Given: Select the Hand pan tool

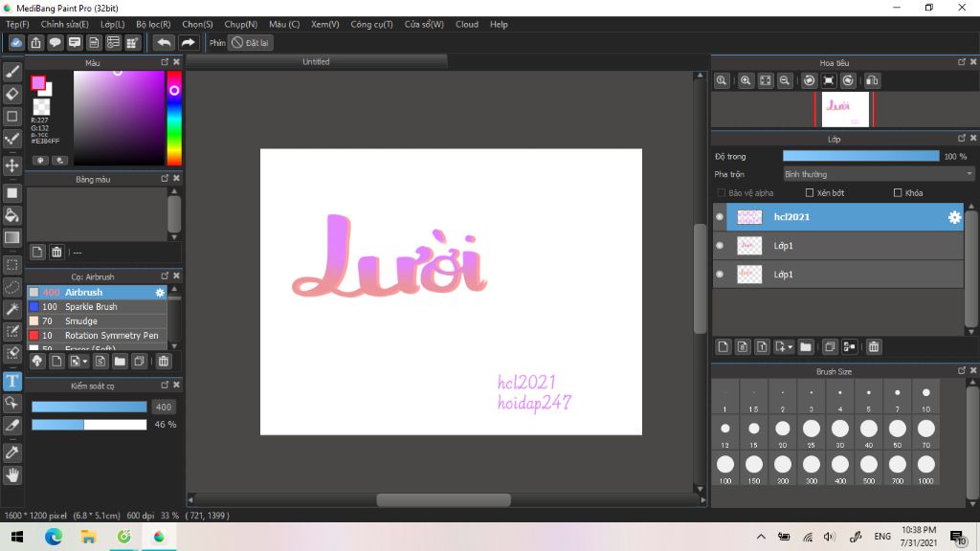Looking at the screenshot, I should pos(11,474).
